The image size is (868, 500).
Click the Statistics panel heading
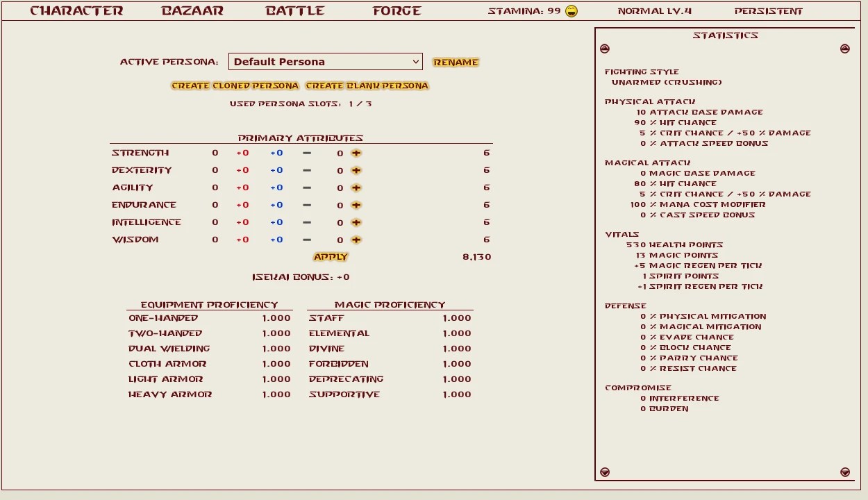pos(725,35)
